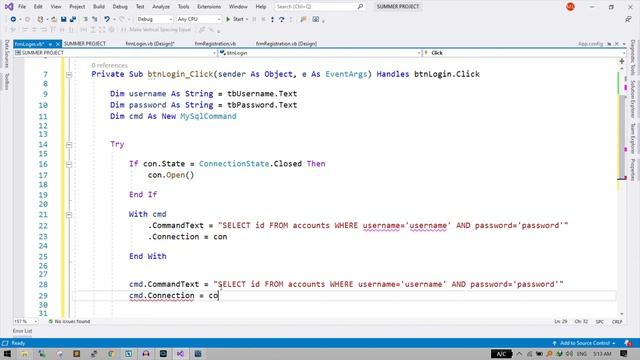This screenshot has width=640, height=360.
Task: Click the Visual Studio logo icon
Action: click(x=9, y=7)
